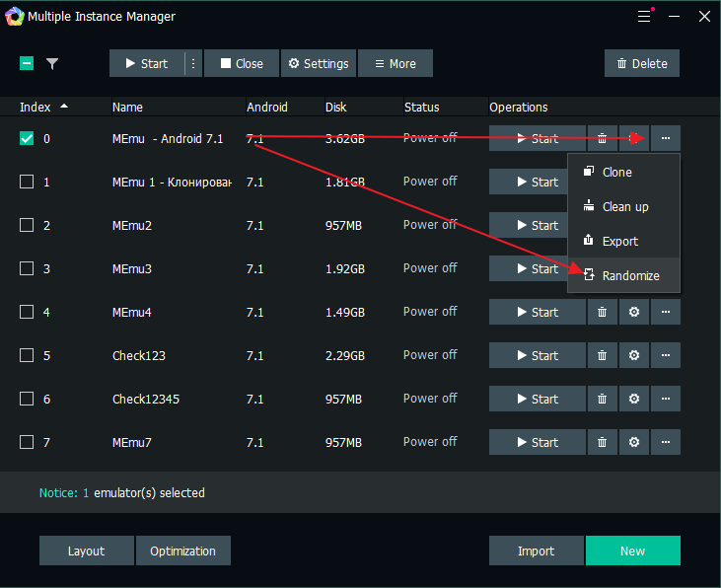The height and width of the screenshot is (588, 721).
Task: Check the box for MEmu3 row
Action: (27, 268)
